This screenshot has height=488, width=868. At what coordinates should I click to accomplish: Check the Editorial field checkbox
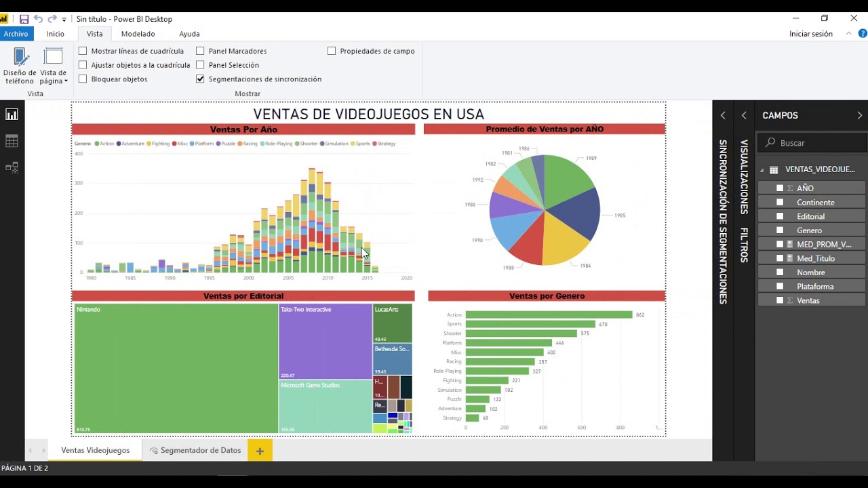780,216
